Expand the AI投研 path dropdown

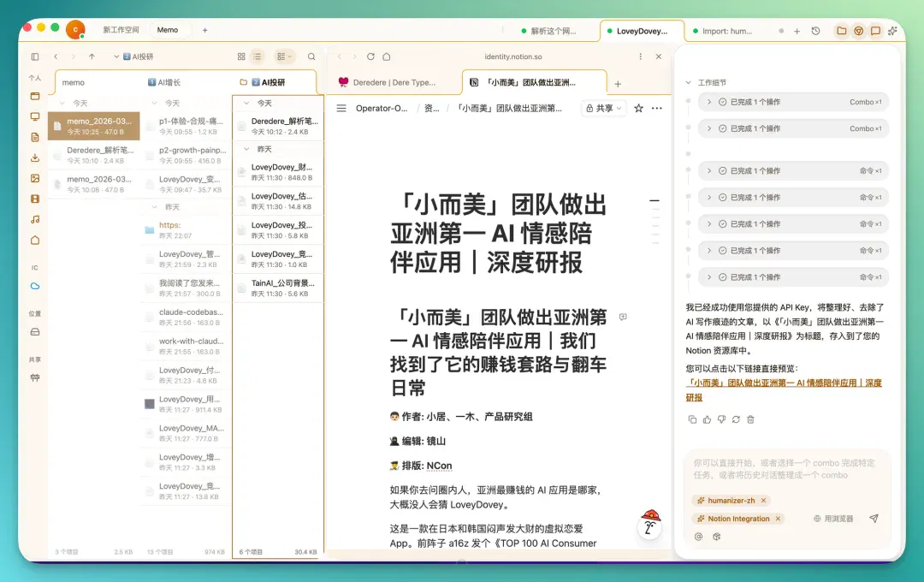116,56
